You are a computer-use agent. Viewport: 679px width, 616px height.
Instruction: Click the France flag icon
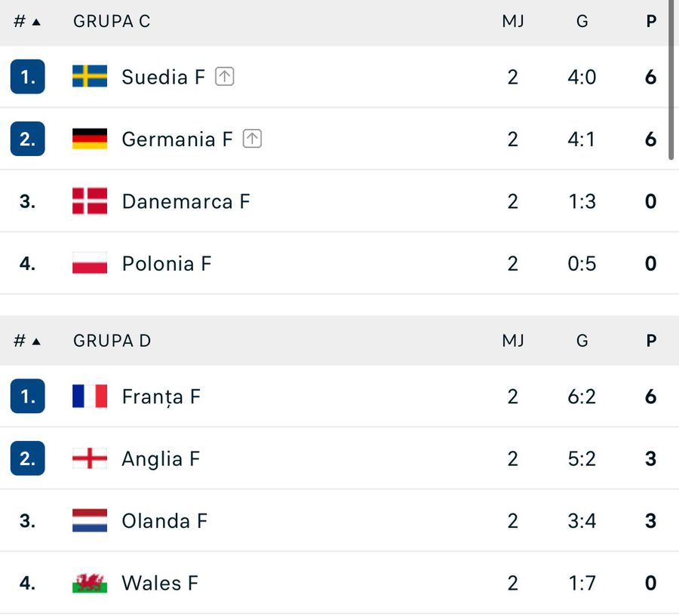[88, 396]
